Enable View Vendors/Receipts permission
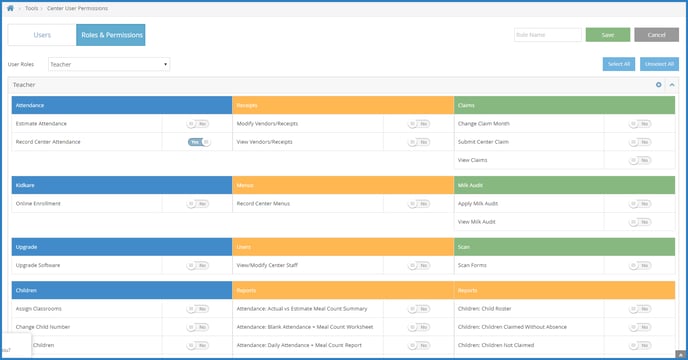This screenshot has height=360, width=688. click(x=419, y=142)
